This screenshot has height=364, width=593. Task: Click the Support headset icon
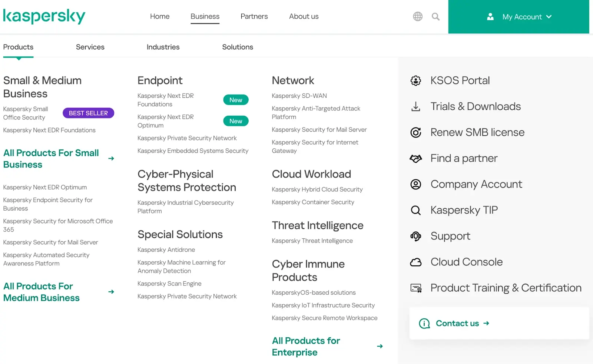click(x=416, y=236)
